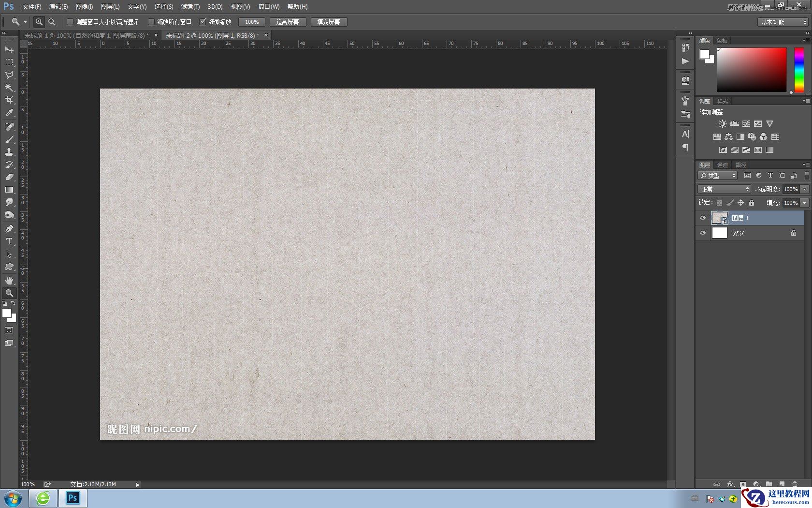This screenshot has height=508, width=812.
Task: Click the foreground color swatch
Action: pos(6,314)
